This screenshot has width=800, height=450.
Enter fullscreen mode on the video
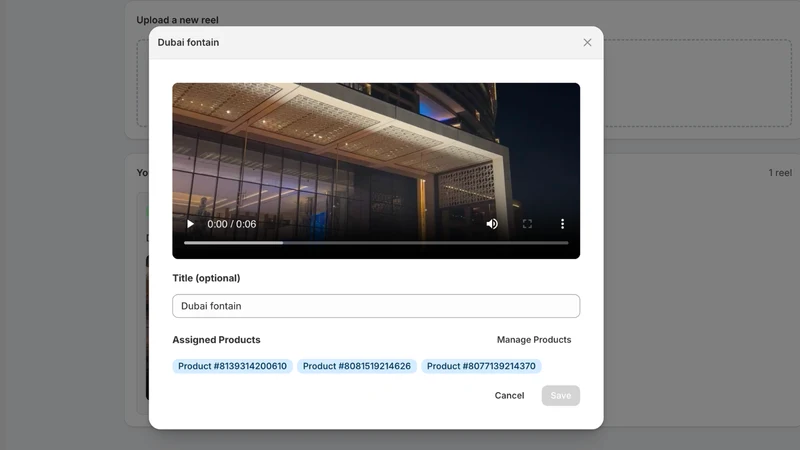click(x=527, y=224)
